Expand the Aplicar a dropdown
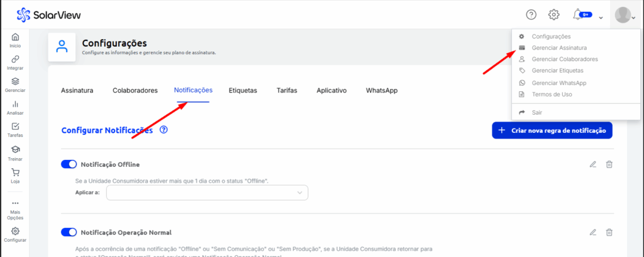This screenshot has width=644, height=257. (207, 193)
